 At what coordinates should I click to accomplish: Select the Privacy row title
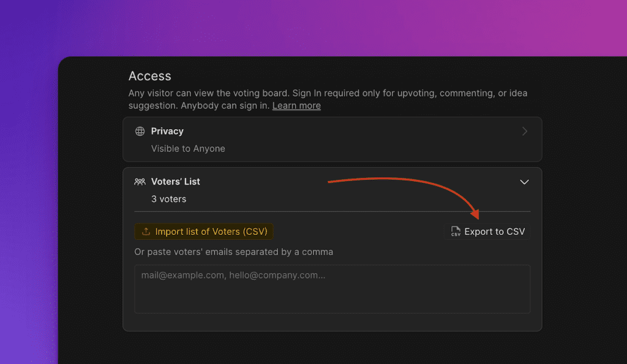coord(167,131)
